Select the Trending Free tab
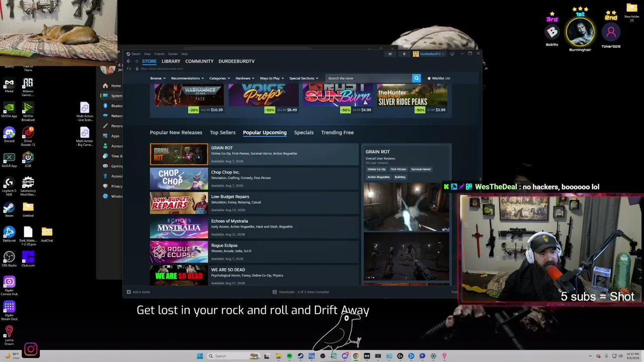The width and height of the screenshot is (644, 362). point(338,132)
